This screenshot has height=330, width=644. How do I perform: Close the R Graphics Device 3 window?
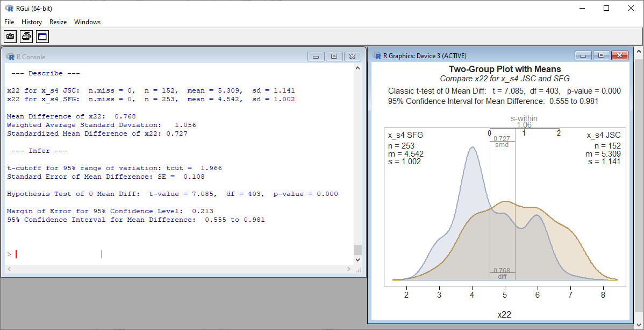(619, 55)
